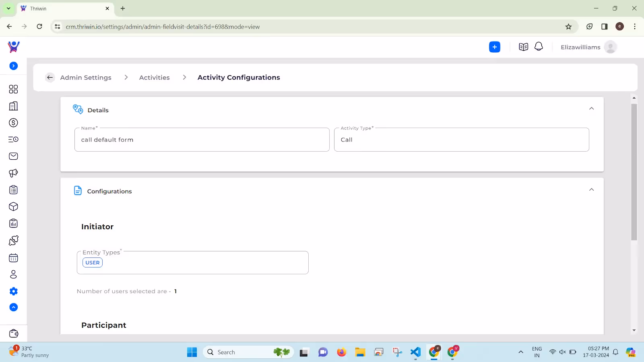
Task: Reload the page in browser
Action: click(x=39, y=27)
